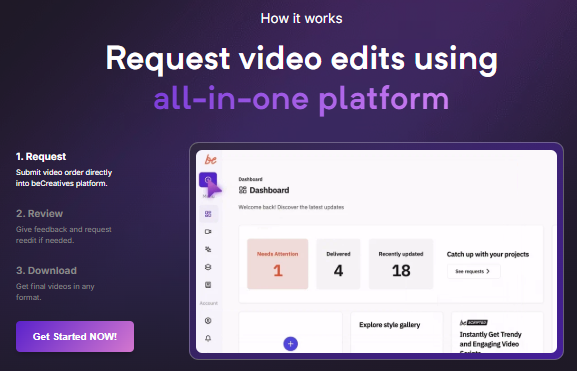Open the archive box icon in sidebar

point(208,285)
